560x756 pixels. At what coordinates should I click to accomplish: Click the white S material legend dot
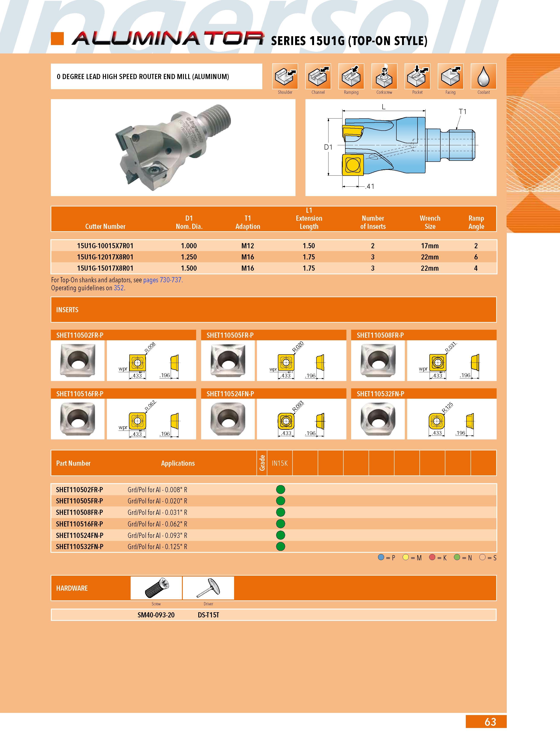[483, 558]
